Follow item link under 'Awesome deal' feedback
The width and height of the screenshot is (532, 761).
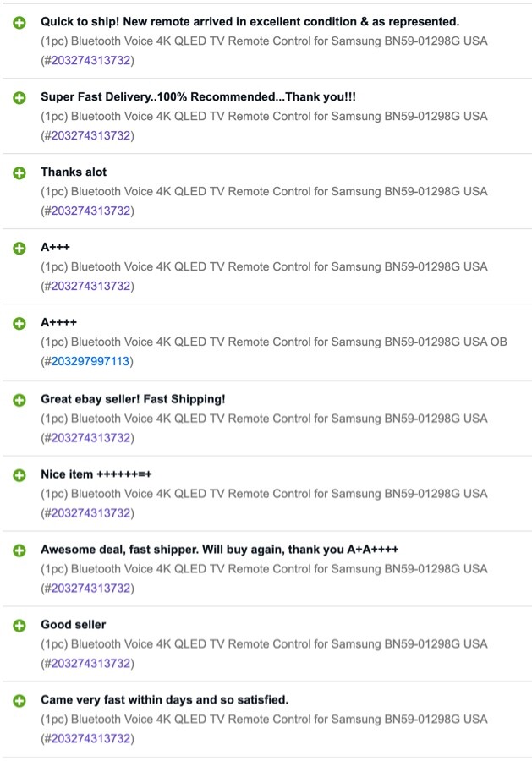(x=90, y=589)
